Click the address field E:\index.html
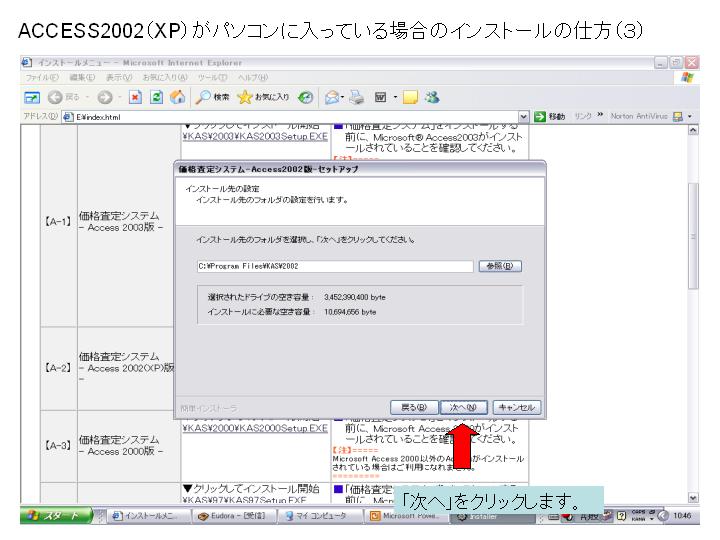The image size is (720, 540). coord(294,117)
